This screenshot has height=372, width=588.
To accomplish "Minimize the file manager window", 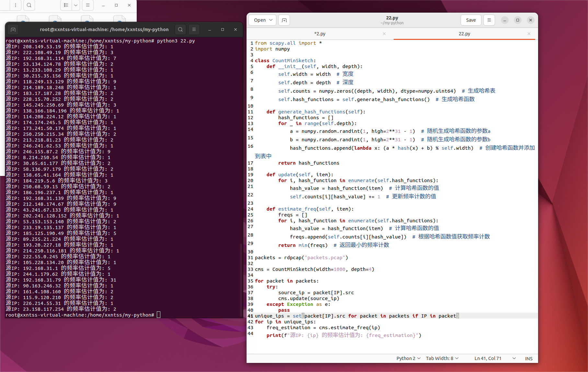I will click(x=103, y=5).
